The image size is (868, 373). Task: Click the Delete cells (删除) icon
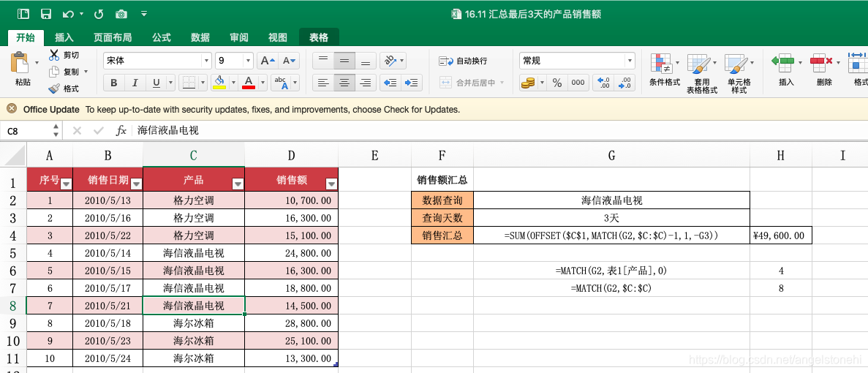[821, 63]
